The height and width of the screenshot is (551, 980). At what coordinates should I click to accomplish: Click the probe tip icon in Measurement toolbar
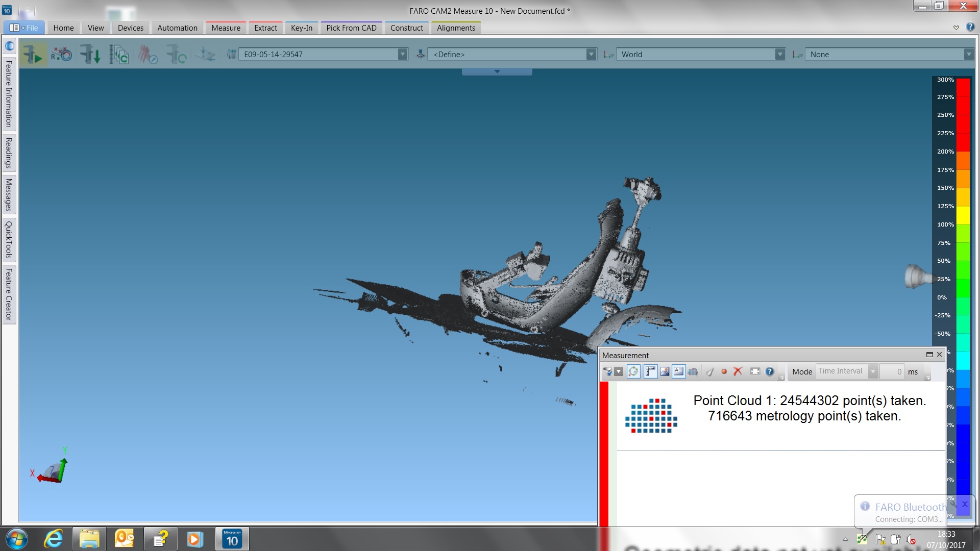point(710,371)
